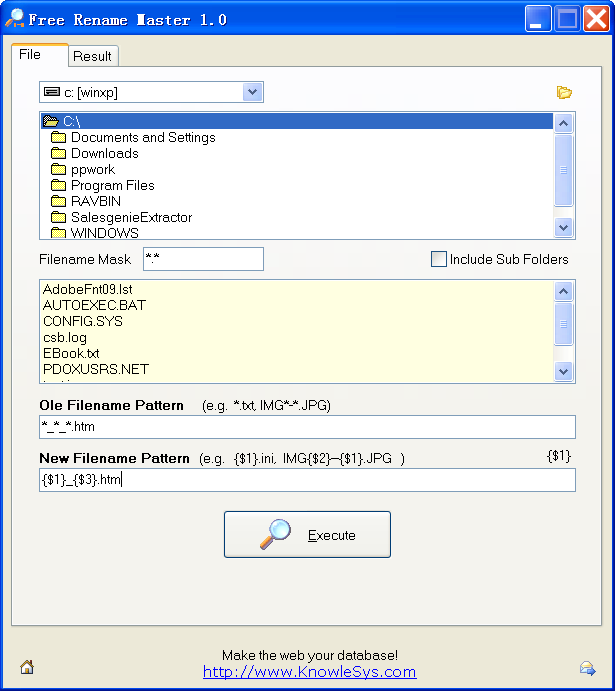Click the New Filename Pattern field
The image size is (615, 691).
[x=307, y=480]
